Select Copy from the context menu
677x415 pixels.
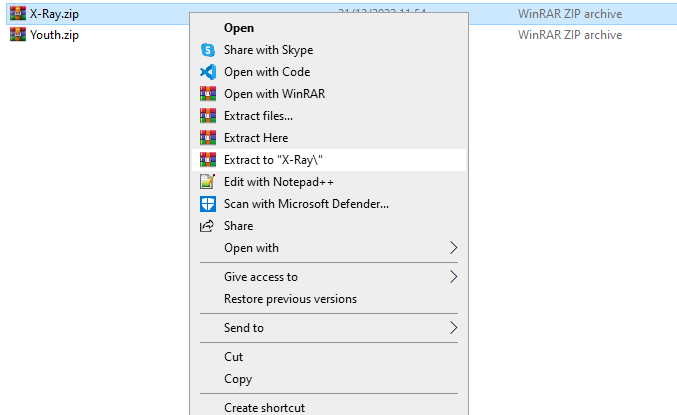tap(238, 379)
